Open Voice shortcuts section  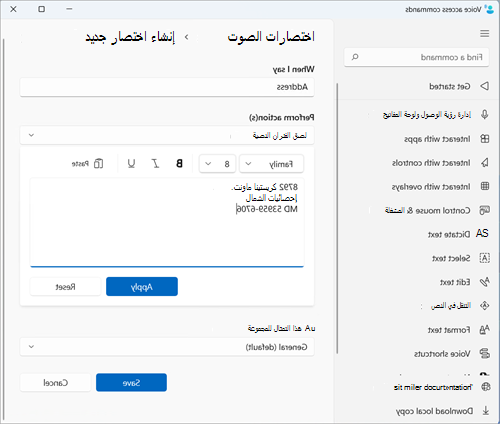point(442,354)
